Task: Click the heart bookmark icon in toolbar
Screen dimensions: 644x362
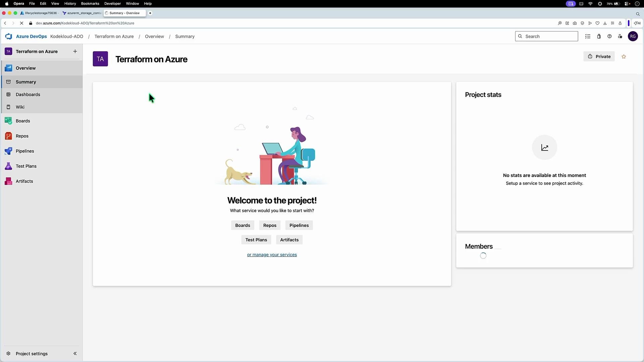Action: pos(597,23)
